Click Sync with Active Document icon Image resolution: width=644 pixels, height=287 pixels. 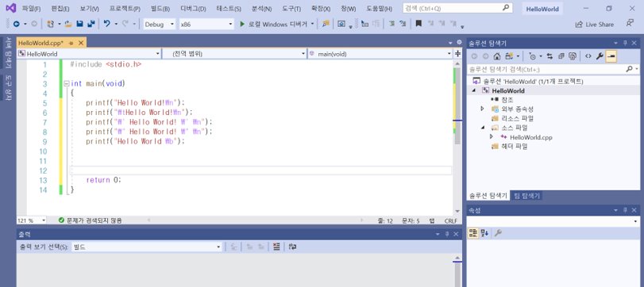(x=550, y=56)
